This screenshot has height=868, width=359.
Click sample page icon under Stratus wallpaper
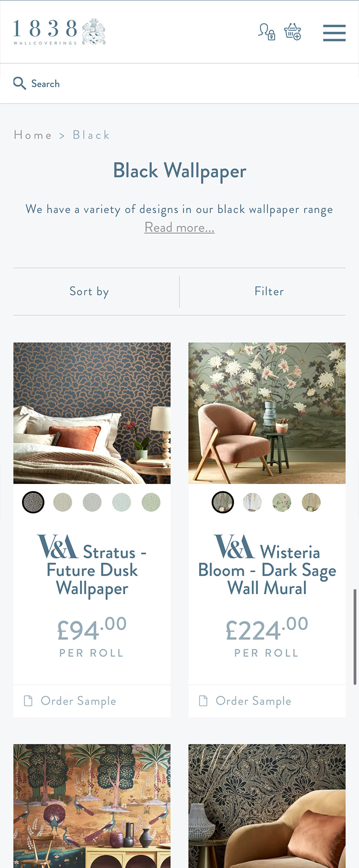tap(28, 701)
